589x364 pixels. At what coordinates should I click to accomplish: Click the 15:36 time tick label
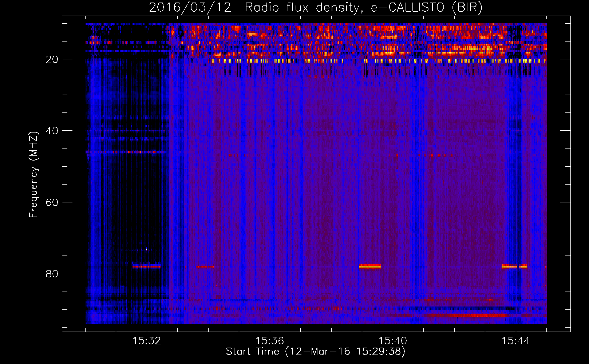coord(270,341)
